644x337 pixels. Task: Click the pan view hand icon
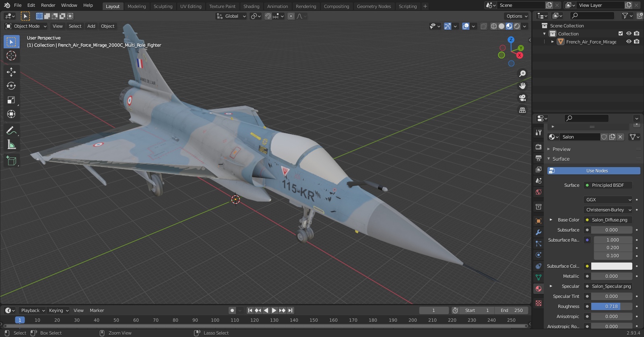point(522,86)
